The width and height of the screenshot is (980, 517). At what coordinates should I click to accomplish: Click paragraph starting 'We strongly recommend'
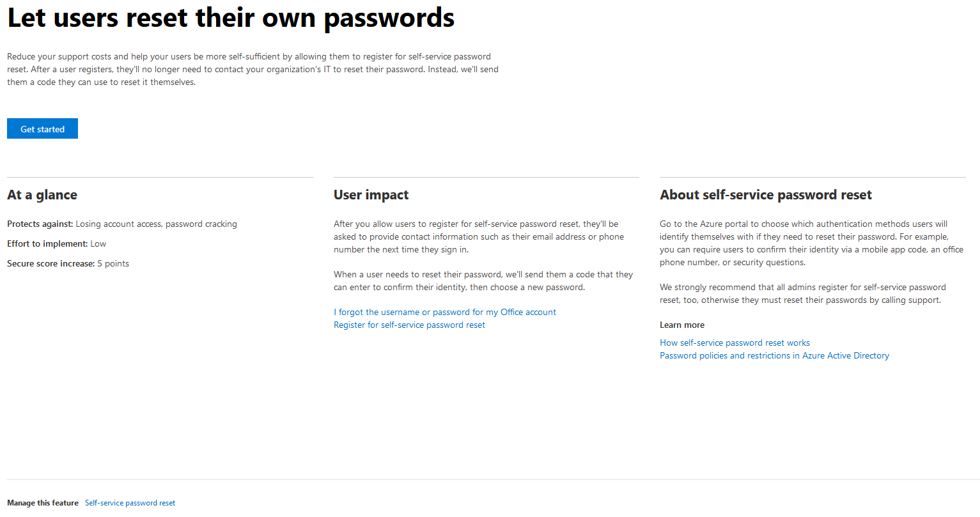pos(803,293)
